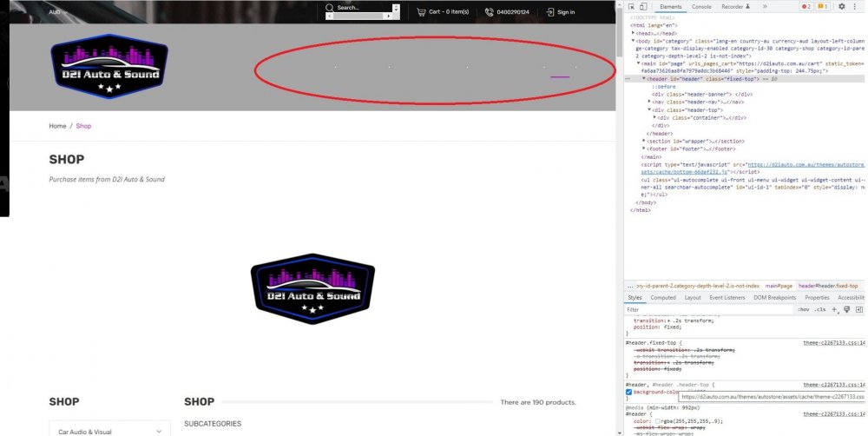Open the Properties tab
Viewport: 868px width, 436px height.
point(817,298)
